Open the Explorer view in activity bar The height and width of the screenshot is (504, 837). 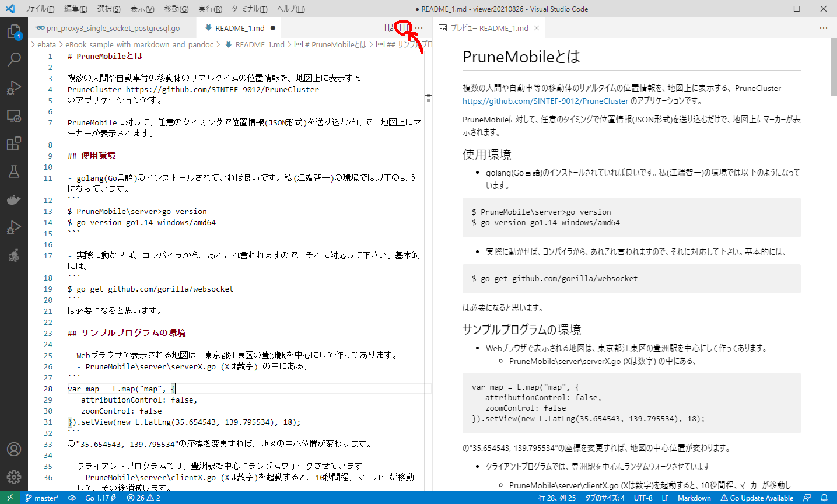14,32
